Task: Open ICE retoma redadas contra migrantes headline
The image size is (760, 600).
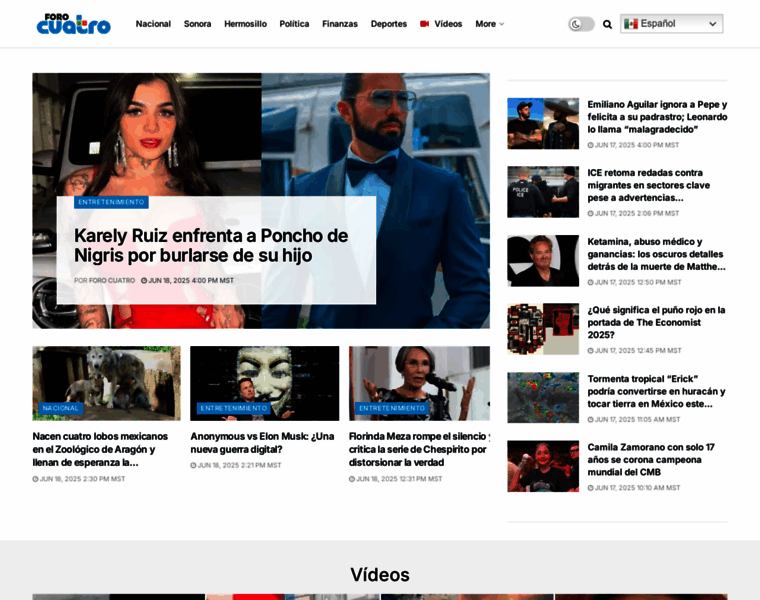Action: click(649, 185)
